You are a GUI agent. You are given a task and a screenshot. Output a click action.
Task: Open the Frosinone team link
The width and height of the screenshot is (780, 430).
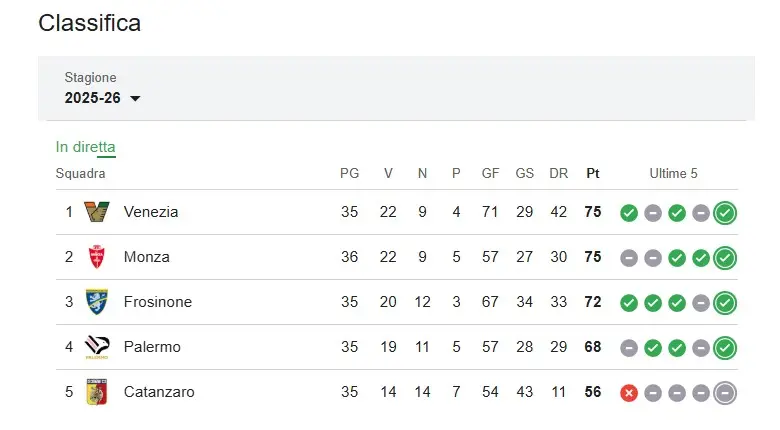157,302
